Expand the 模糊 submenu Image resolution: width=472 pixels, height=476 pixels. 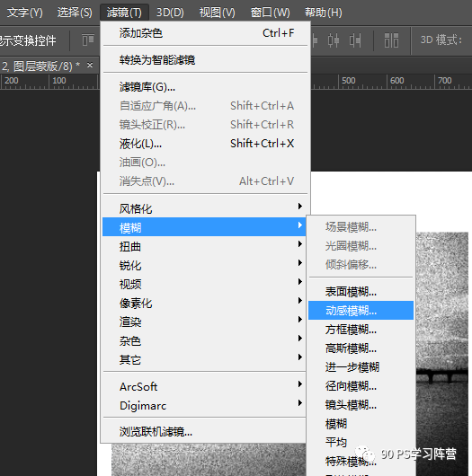pyautogui.click(x=204, y=226)
